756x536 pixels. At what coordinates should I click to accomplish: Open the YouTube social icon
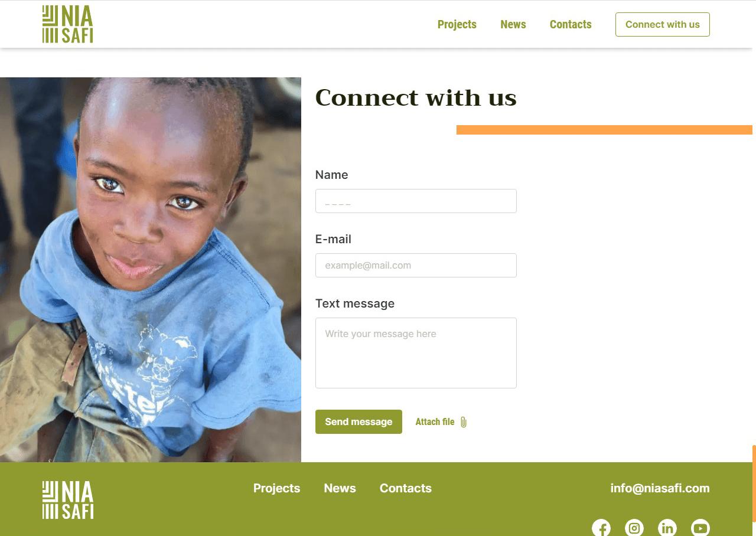tap(700, 528)
